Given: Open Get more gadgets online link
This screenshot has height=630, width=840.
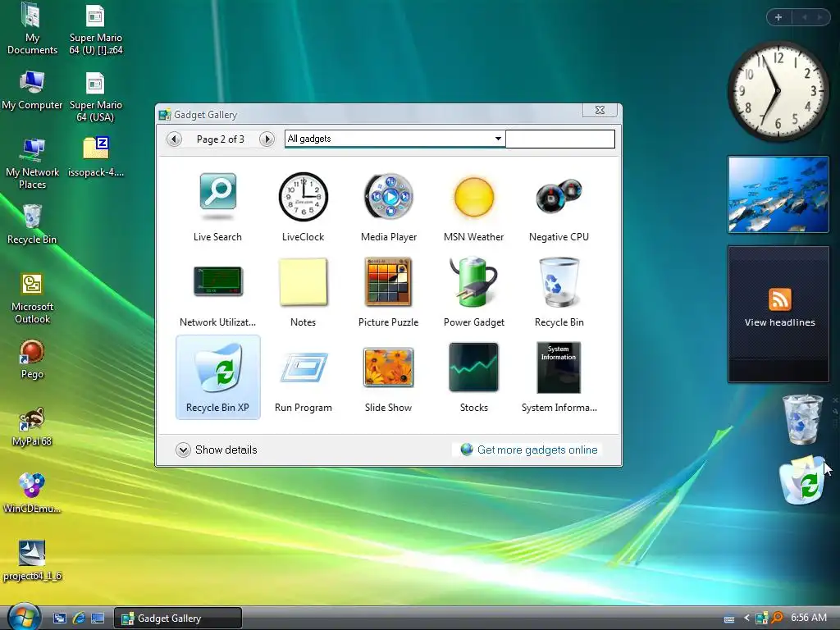Looking at the screenshot, I should pos(529,450).
